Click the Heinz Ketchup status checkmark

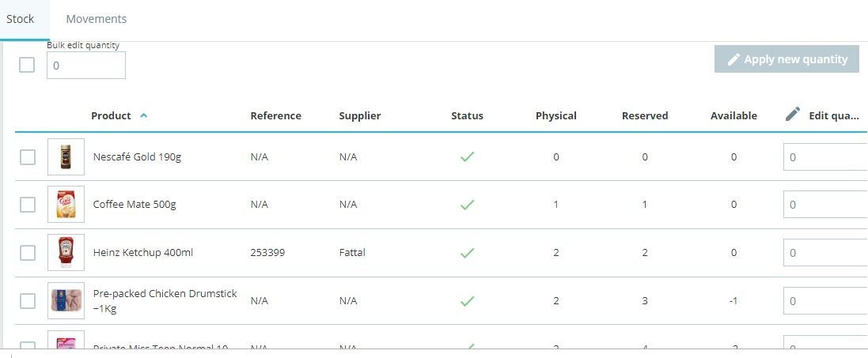(467, 253)
